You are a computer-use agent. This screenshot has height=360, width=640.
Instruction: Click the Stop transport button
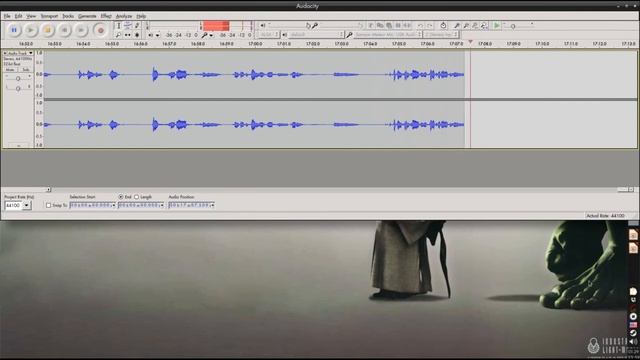tap(47, 30)
